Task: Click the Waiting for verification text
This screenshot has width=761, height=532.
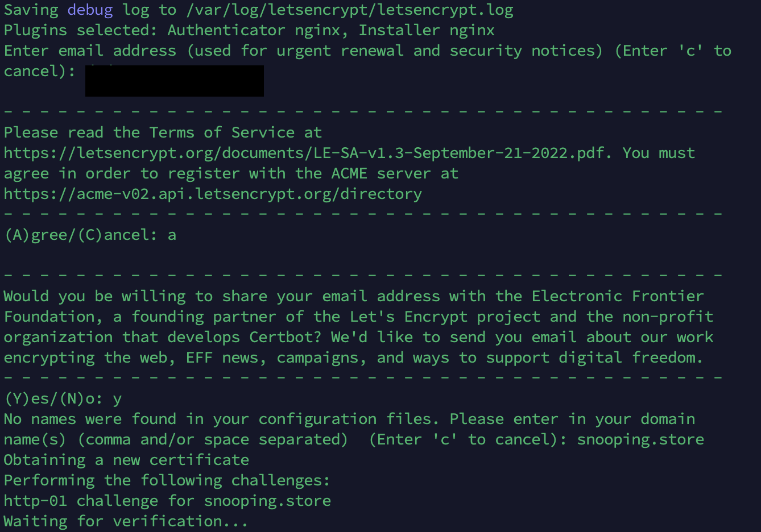Action: [x=126, y=521]
